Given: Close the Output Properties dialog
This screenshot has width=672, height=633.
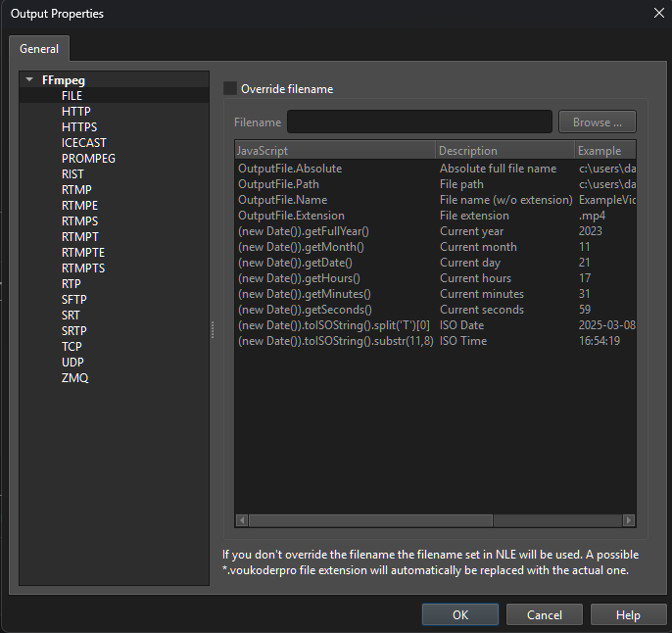Looking at the screenshot, I should [x=657, y=13].
